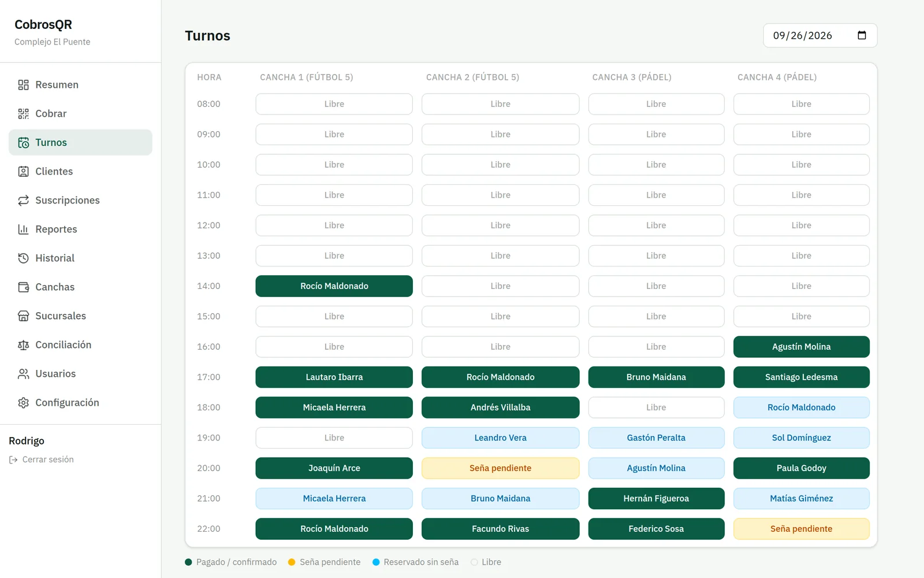The height and width of the screenshot is (578, 924).
Task: Open the Clientes menu item
Action: point(80,172)
